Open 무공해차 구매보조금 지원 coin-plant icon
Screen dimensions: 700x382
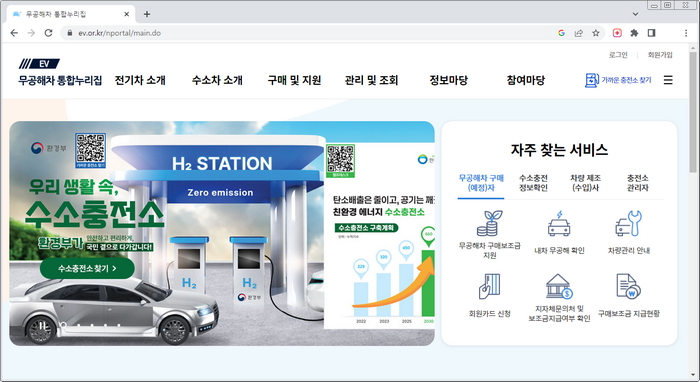point(490,224)
